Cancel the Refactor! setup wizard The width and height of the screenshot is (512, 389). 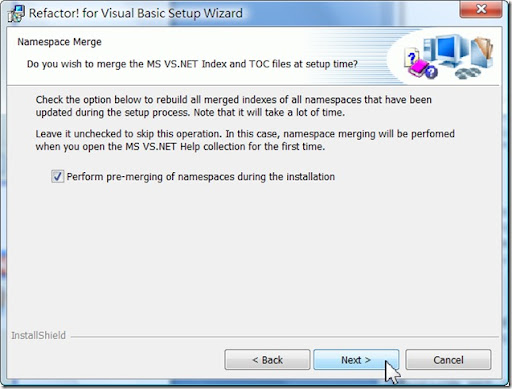[448, 360]
